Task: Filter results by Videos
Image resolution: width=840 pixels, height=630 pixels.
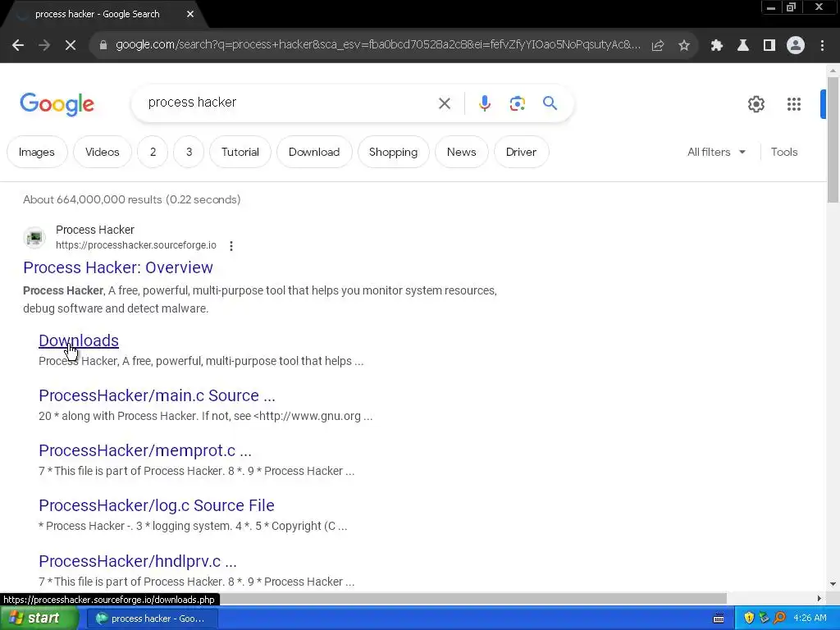Action: click(x=102, y=152)
